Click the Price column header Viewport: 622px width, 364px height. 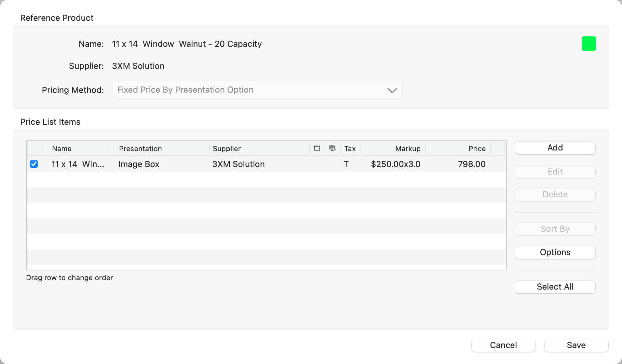pos(477,149)
